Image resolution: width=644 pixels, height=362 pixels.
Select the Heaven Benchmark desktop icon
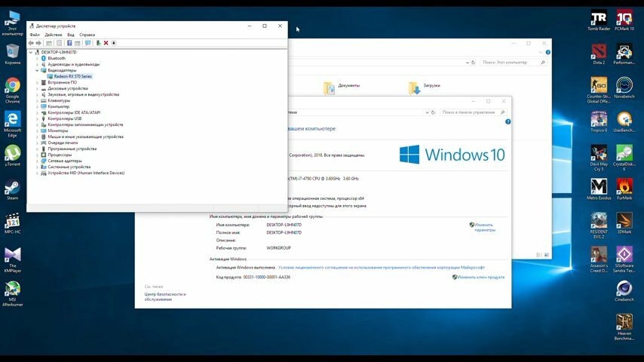[624, 327]
